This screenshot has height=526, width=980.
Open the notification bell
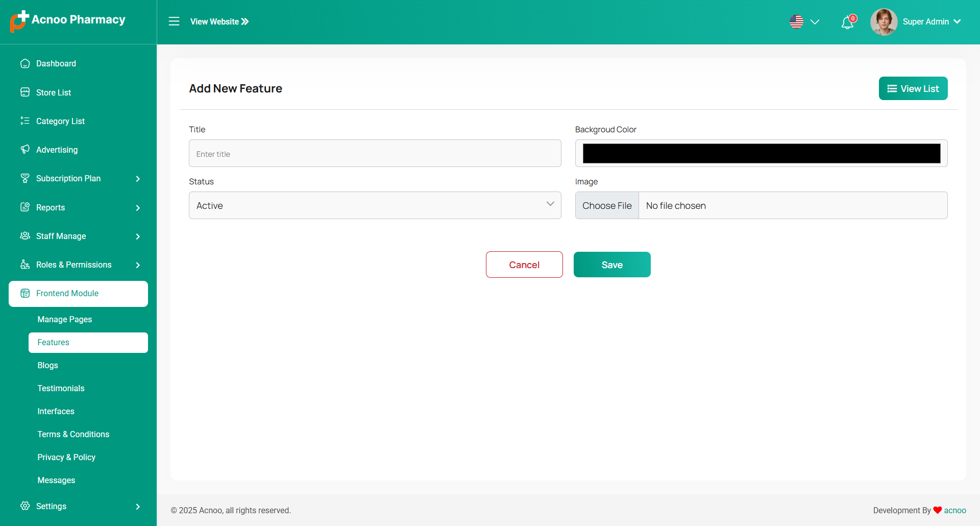847,22
